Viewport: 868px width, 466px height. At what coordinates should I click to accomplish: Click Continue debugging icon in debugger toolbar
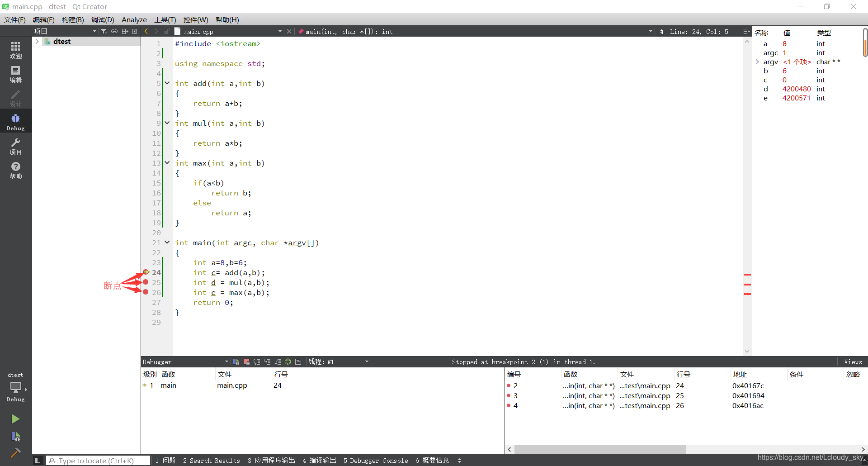point(236,361)
